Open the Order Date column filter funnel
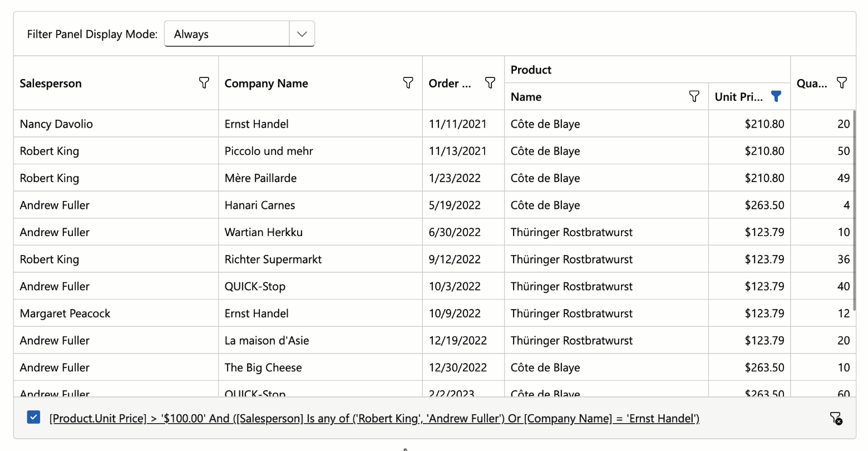This screenshot has height=451, width=868. click(x=490, y=82)
